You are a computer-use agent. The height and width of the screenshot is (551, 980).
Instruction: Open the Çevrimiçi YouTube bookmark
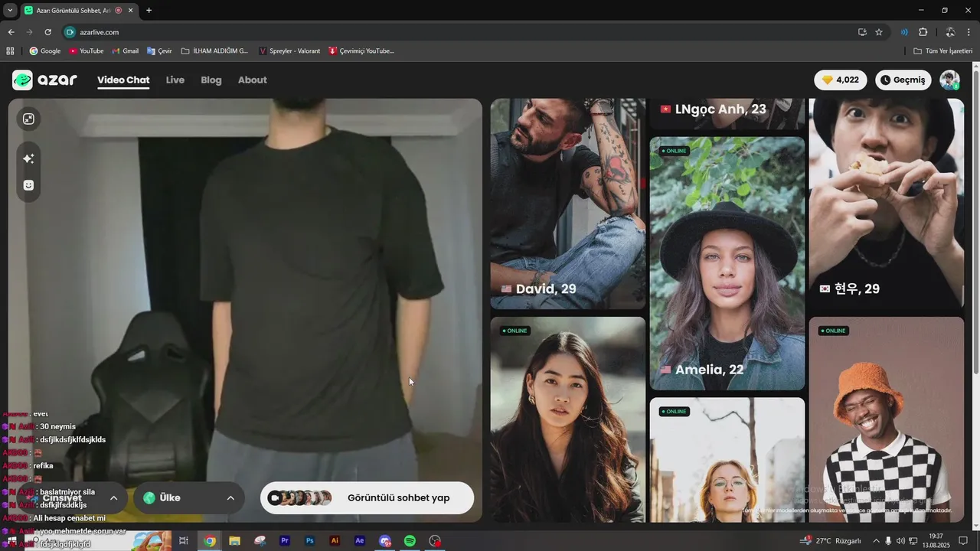coord(361,51)
